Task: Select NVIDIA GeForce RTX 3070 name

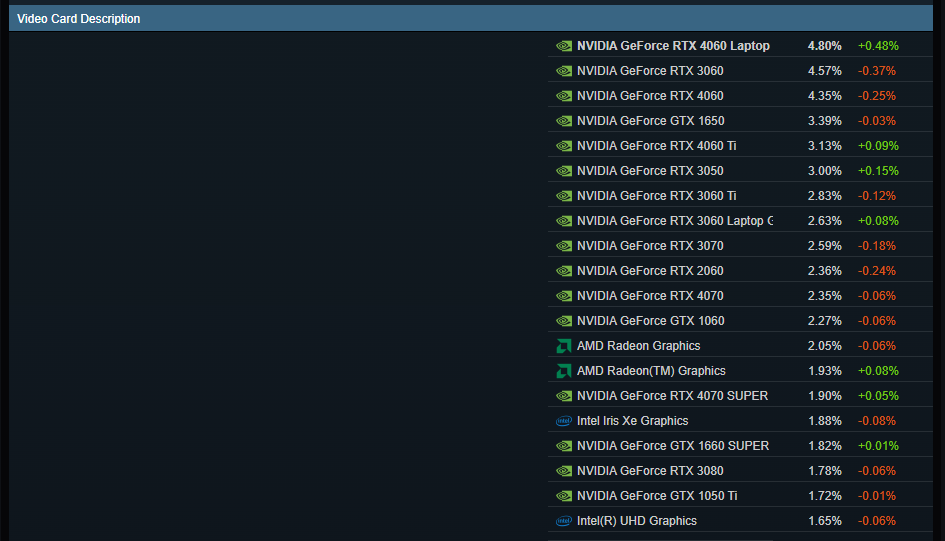Action: pos(650,246)
